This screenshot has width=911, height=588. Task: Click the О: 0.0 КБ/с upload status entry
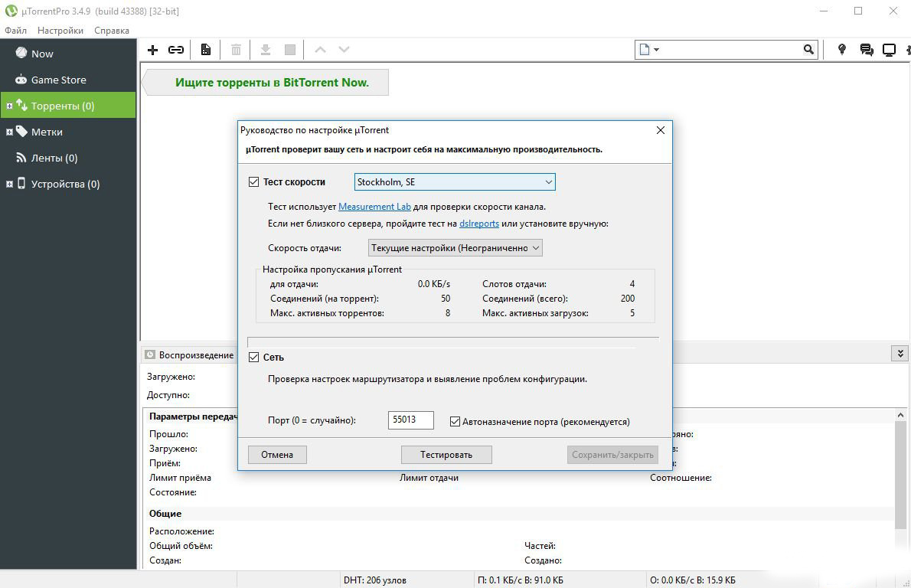tap(693, 580)
